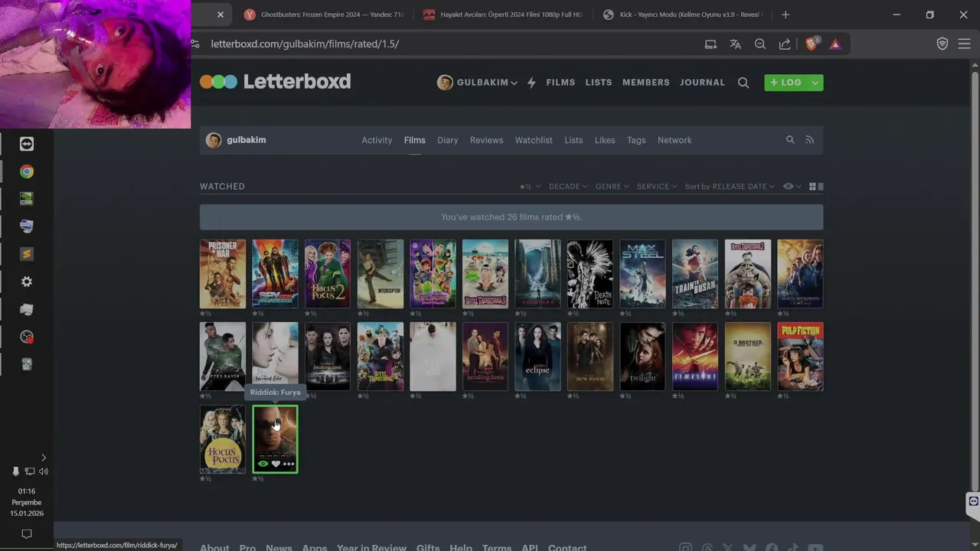Open Sort by RELEASE DATE dropdown
Screen dimensions: 980x551
tap(730, 187)
